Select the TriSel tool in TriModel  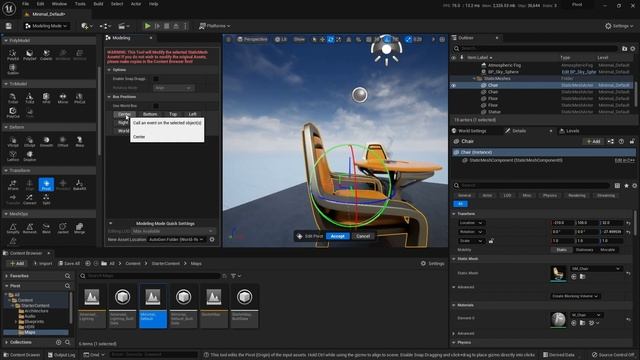pyautogui.click(x=13, y=98)
